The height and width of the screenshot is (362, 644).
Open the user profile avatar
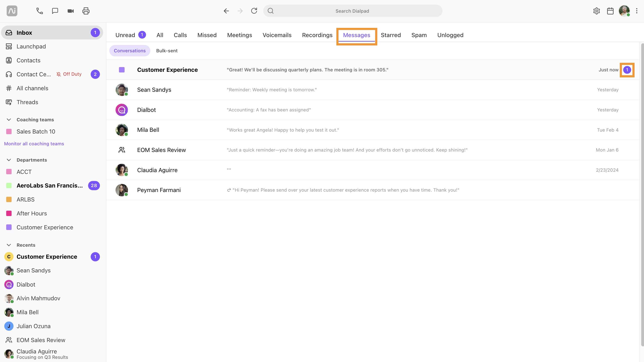click(x=624, y=11)
